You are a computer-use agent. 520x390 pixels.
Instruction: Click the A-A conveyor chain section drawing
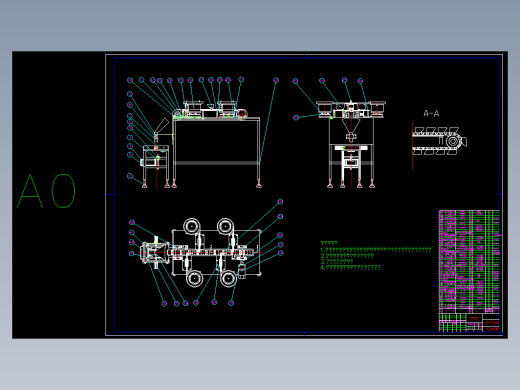coord(439,145)
